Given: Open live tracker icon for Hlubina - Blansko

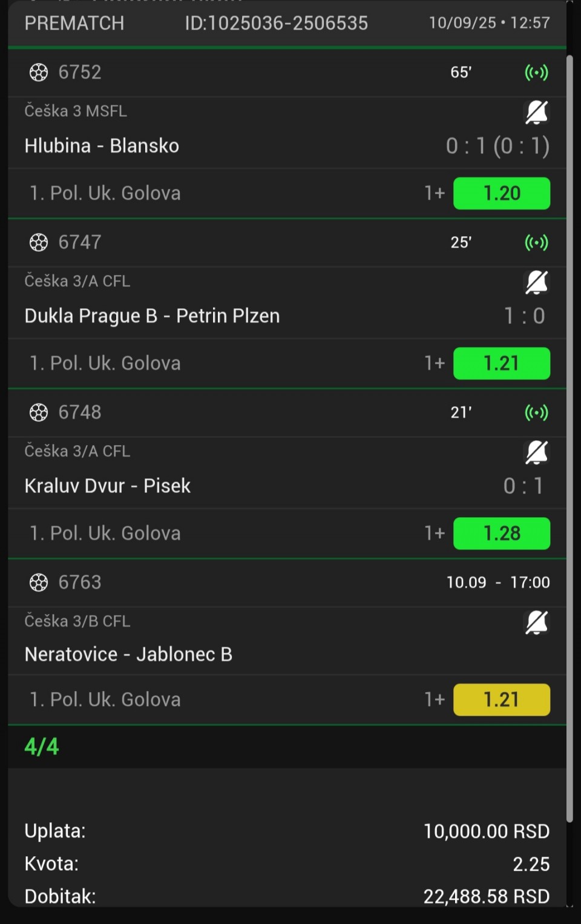Looking at the screenshot, I should click(536, 73).
